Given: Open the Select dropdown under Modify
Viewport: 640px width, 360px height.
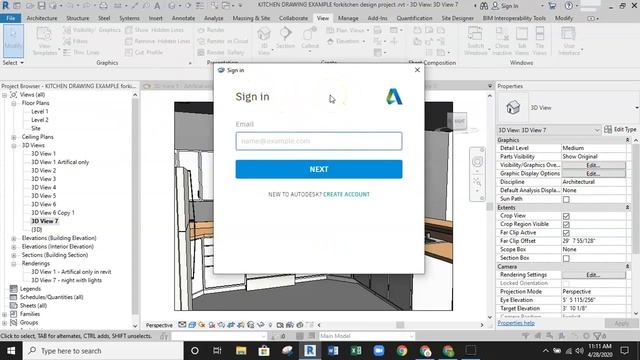Looking at the screenshot, I should [13, 63].
